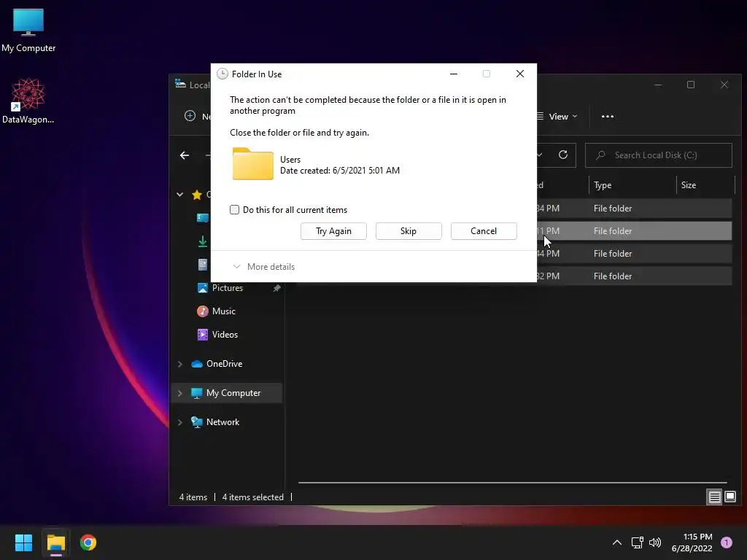Open the address bar history dropdown
The width and height of the screenshot is (747, 560).
(539, 155)
